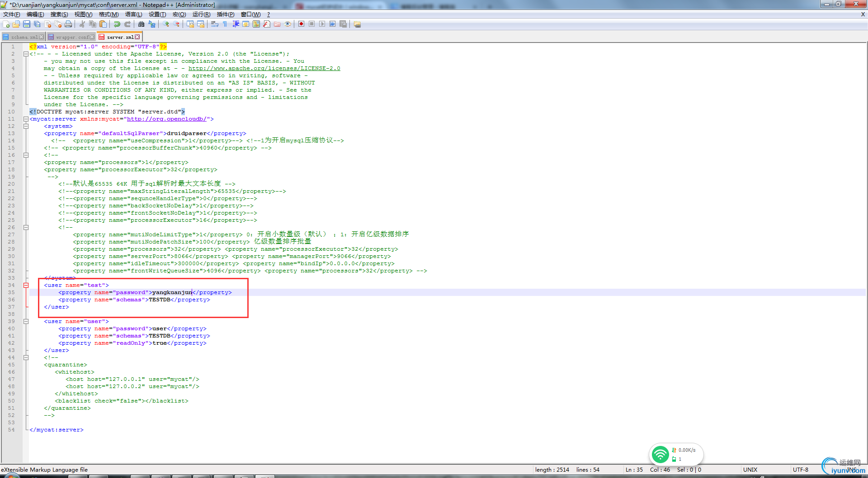Screen dimensions: 868x478
Task: Click the Print toolbar icon
Action: 68,24
